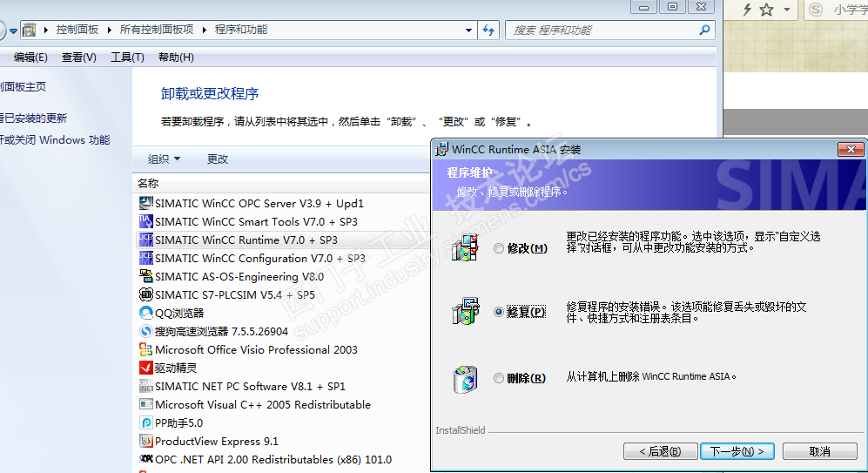Viewport: 868px width, 473px height.
Task: Click the refresh icon next to address bar
Action: coord(488,30)
